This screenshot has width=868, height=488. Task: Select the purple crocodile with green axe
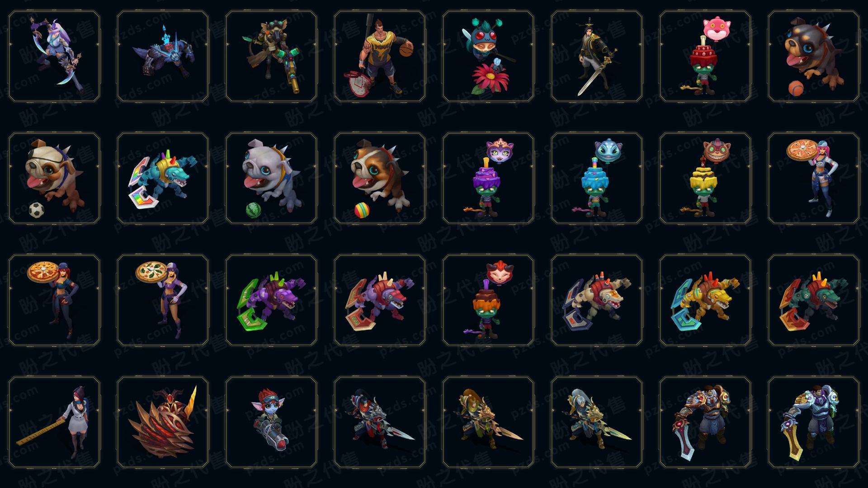(x=271, y=300)
